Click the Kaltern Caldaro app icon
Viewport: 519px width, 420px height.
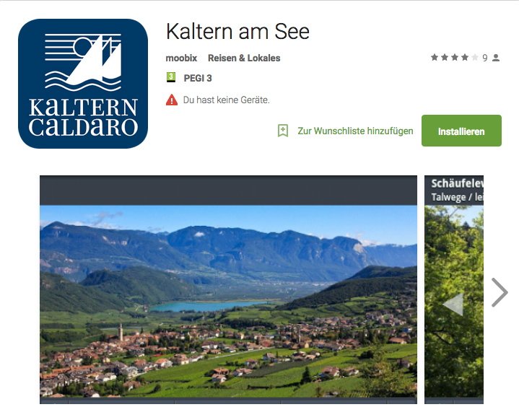coord(83,84)
